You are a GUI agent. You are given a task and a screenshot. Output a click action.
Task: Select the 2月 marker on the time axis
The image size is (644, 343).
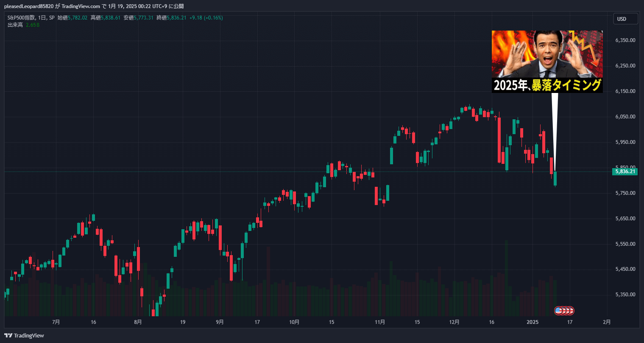coord(607,322)
